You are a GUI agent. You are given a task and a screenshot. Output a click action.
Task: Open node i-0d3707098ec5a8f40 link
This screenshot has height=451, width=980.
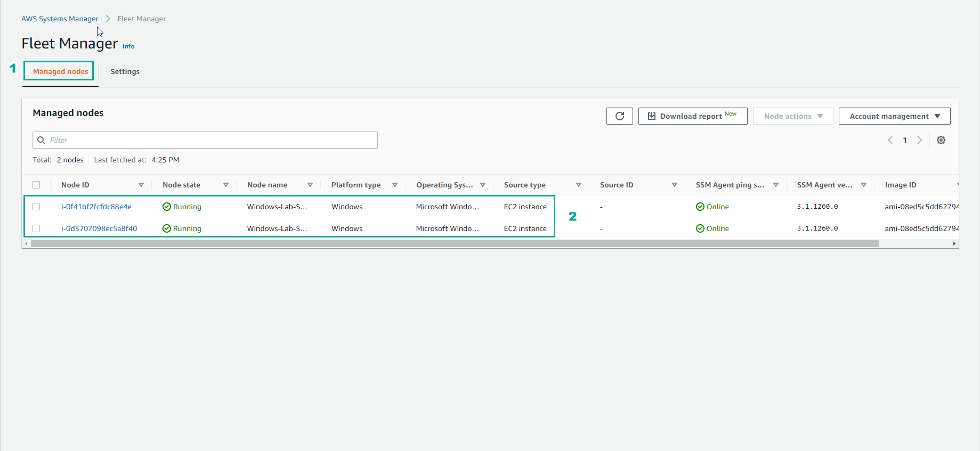coord(99,228)
